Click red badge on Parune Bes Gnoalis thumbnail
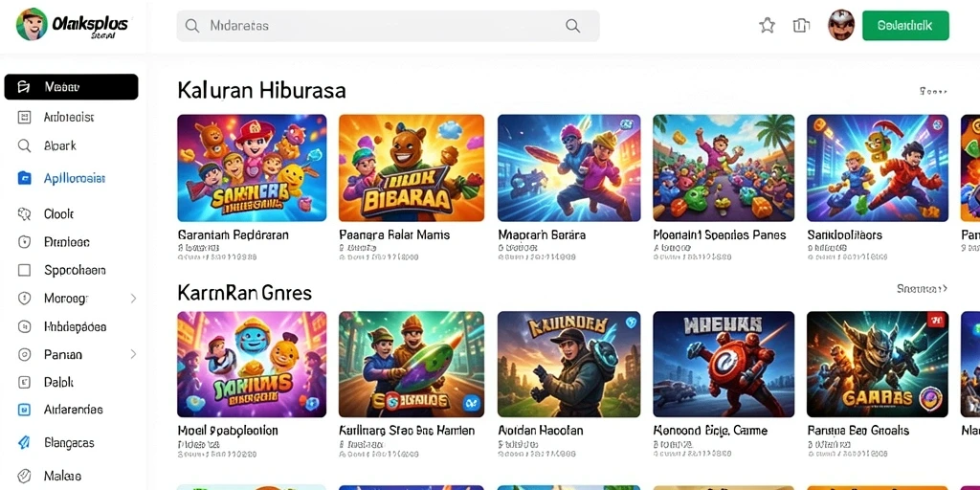Viewport: 980px width, 490px height. coord(936,322)
